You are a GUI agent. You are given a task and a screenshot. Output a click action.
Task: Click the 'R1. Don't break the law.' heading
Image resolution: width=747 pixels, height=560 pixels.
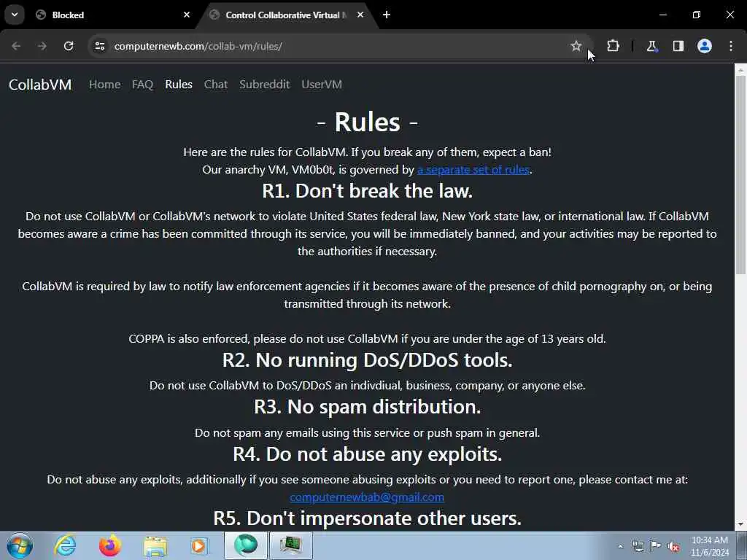click(x=368, y=191)
